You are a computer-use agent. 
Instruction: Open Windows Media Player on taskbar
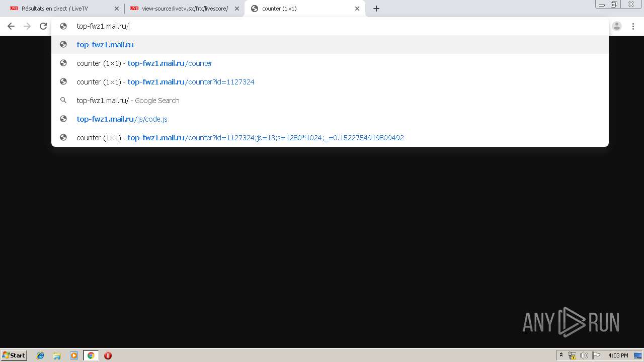(x=74, y=355)
